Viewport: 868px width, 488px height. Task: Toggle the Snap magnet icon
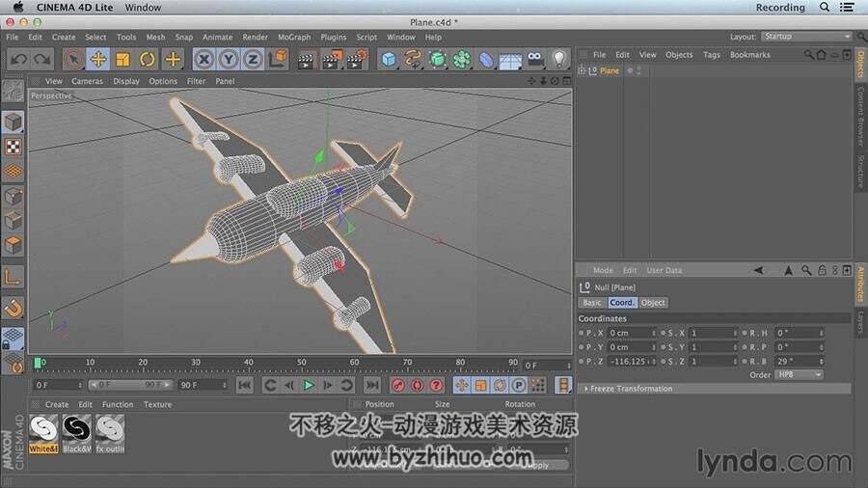click(14, 309)
